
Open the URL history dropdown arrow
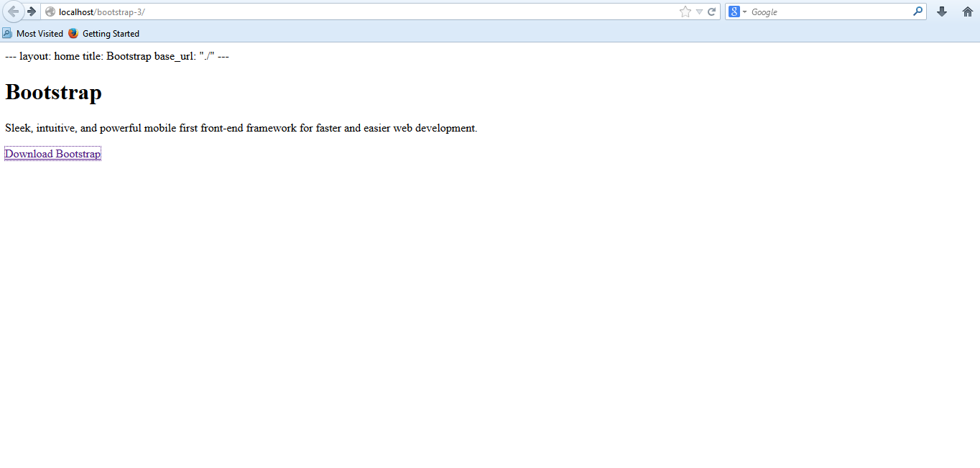pyautogui.click(x=699, y=12)
